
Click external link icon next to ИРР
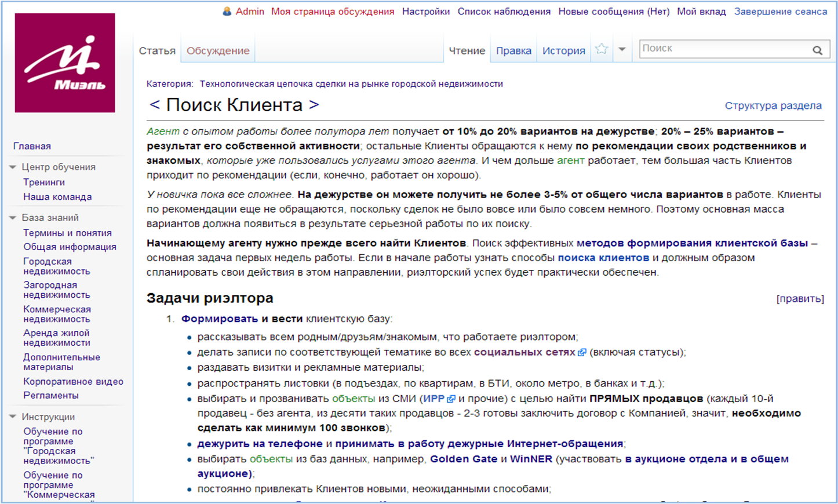pos(451,399)
